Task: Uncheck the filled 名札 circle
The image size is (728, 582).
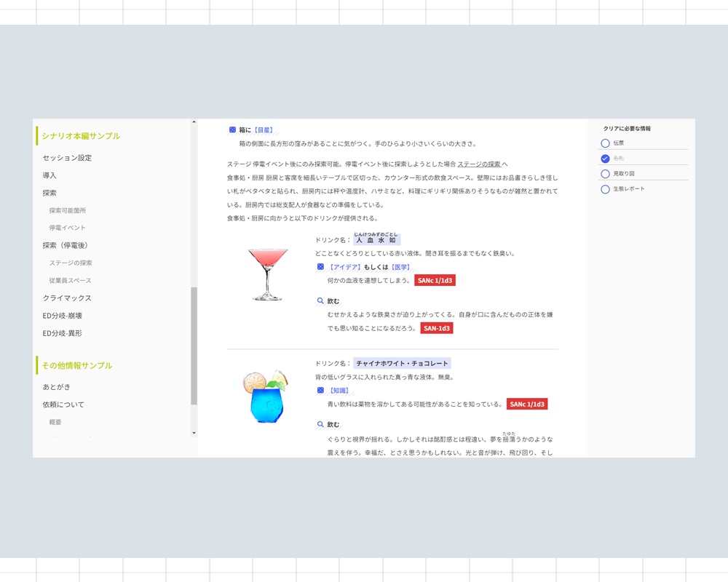Action: coord(605,158)
